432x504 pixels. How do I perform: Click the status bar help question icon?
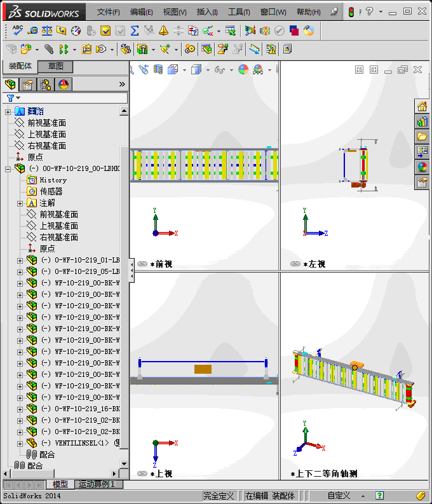tap(379, 495)
